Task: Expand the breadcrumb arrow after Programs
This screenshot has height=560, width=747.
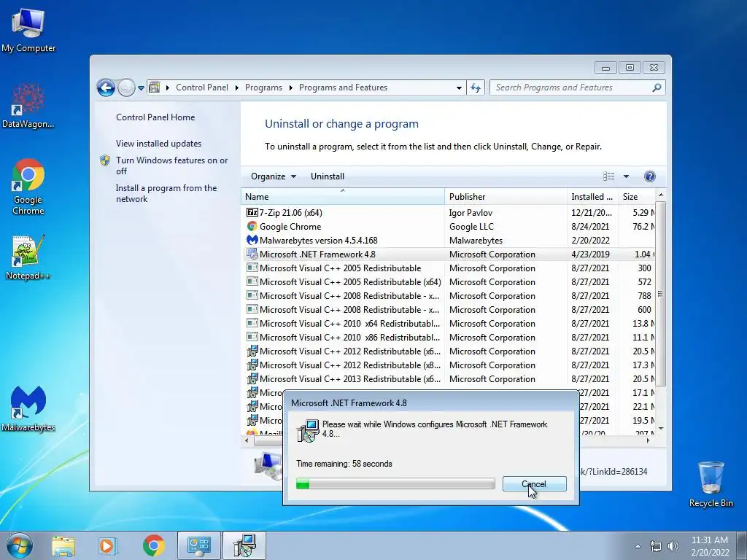Action: pos(290,87)
